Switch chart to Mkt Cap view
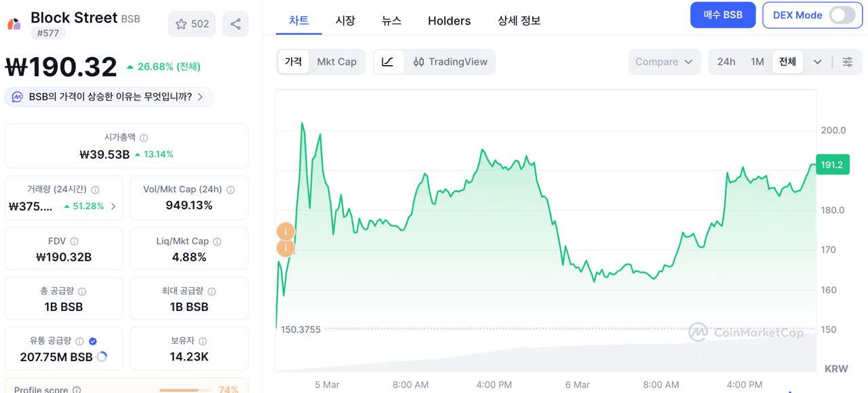 click(x=336, y=62)
